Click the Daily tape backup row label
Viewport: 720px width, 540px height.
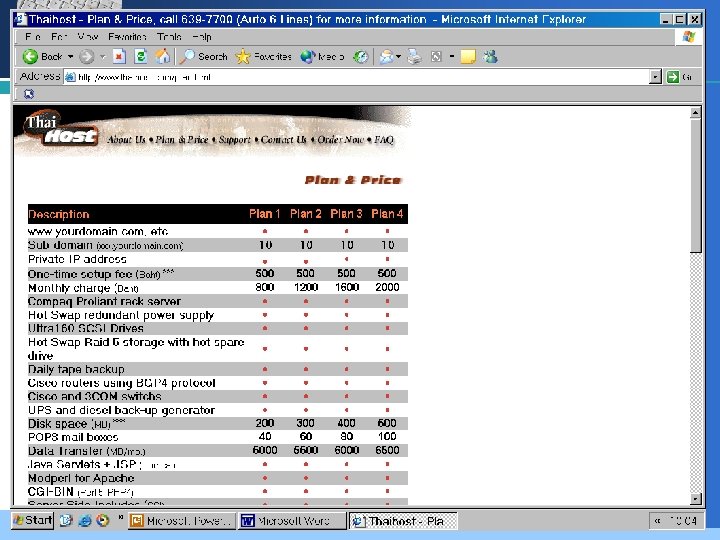click(76, 369)
